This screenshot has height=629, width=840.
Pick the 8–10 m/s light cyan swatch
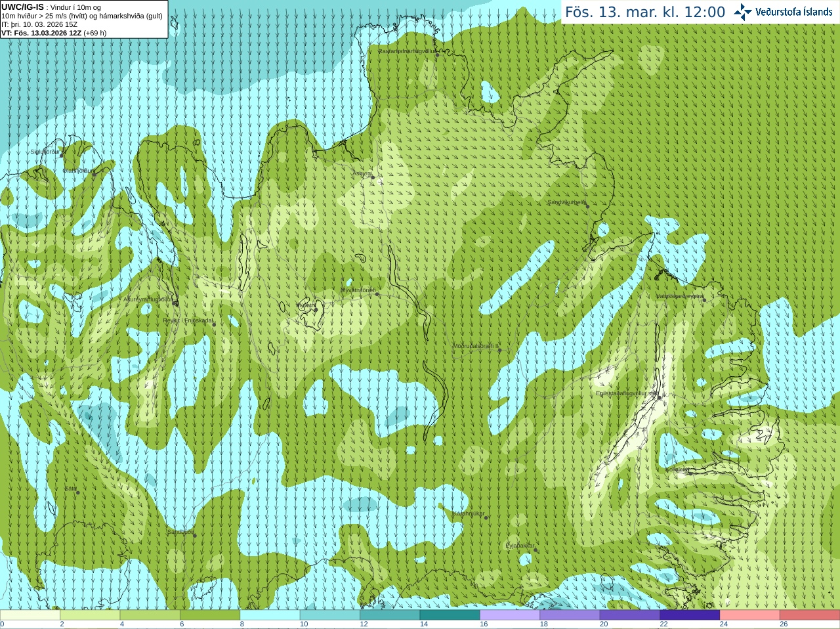pyautogui.click(x=270, y=615)
